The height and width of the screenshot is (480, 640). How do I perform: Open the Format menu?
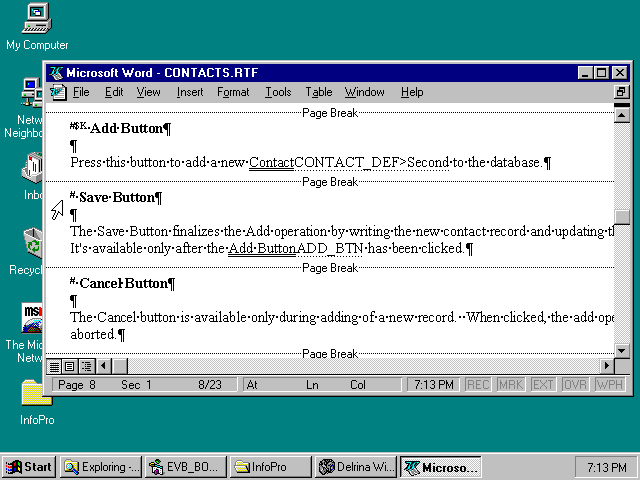(233, 92)
